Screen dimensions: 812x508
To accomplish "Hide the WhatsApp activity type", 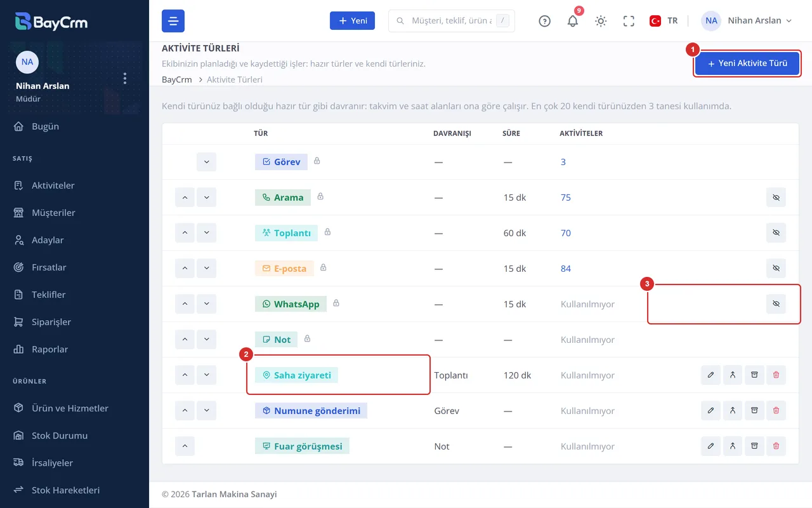I will point(776,304).
